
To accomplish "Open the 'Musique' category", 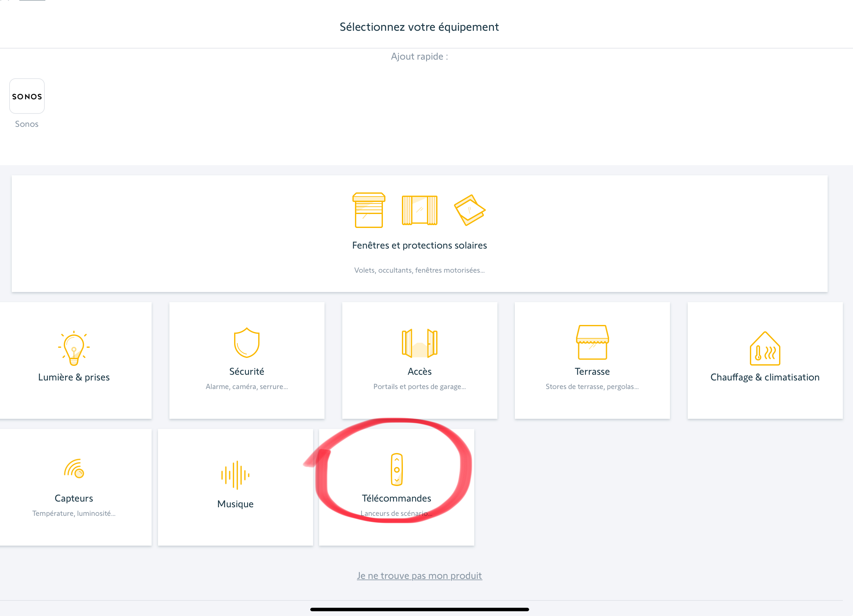I will point(235,504).
